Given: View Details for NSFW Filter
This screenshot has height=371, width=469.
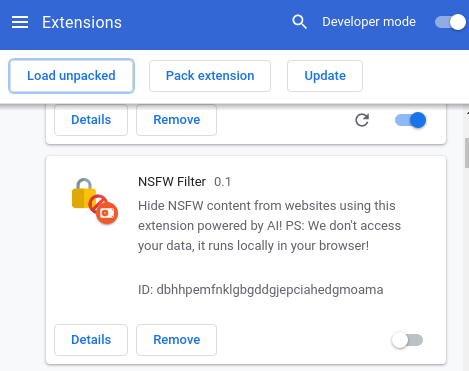Looking at the screenshot, I should coord(91,340).
